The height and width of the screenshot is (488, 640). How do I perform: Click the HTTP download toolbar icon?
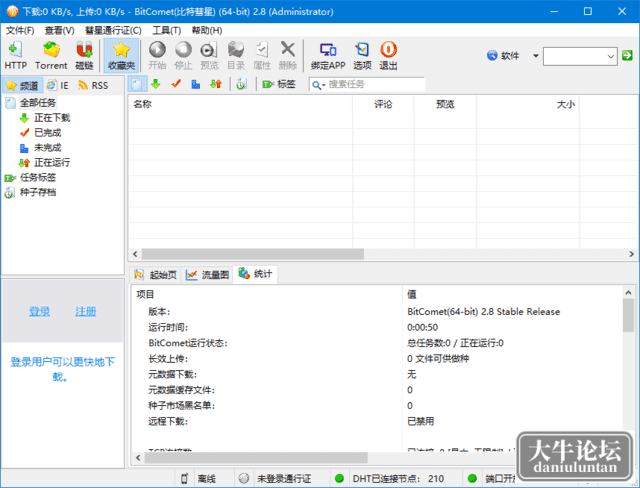(x=16, y=55)
